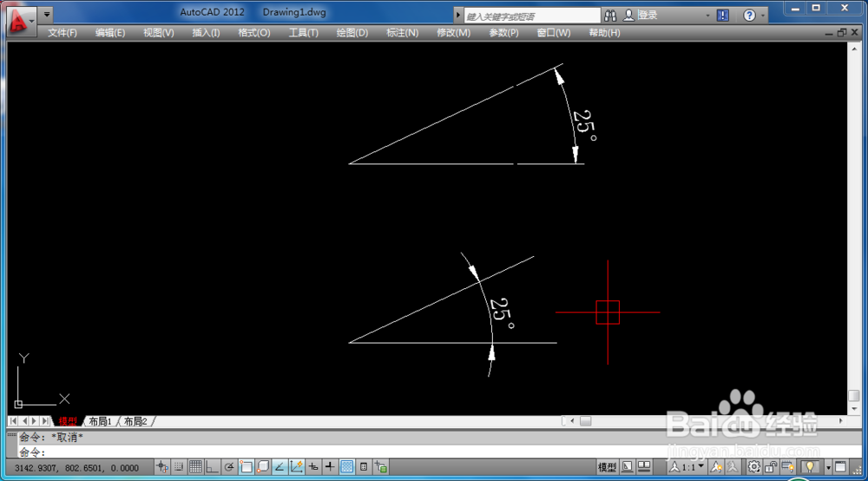The width and height of the screenshot is (868, 481).
Task: Open the 格式(O) menu
Action: 254,33
